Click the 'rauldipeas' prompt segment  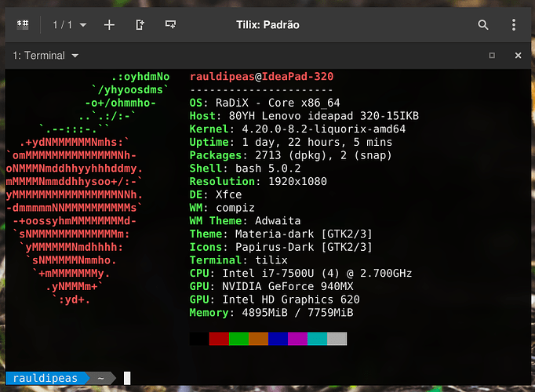point(45,378)
